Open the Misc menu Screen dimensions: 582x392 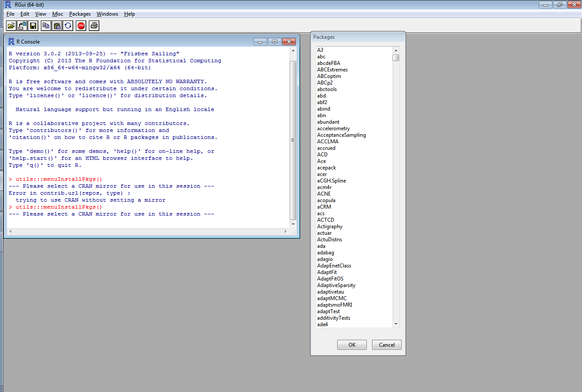(58, 14)
